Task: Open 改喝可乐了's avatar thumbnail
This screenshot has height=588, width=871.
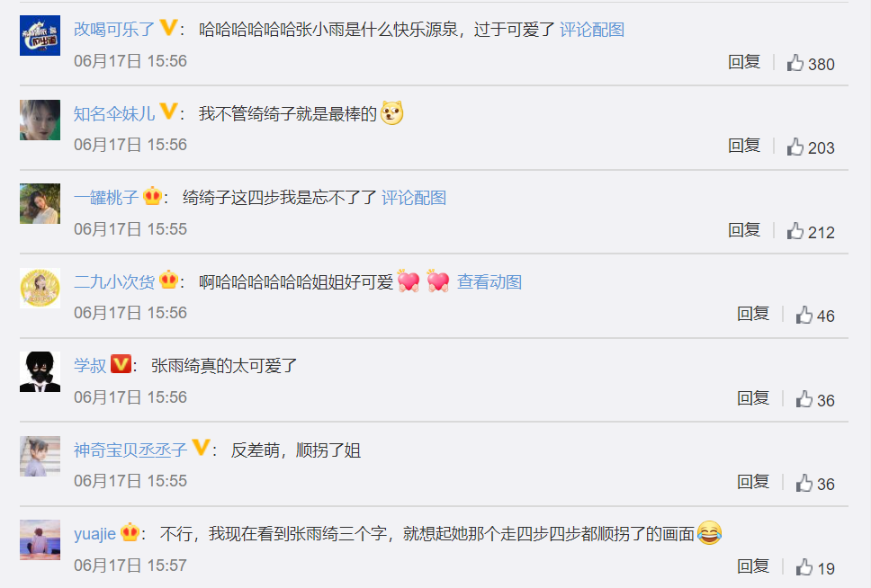Action: (x=40, y=36)
